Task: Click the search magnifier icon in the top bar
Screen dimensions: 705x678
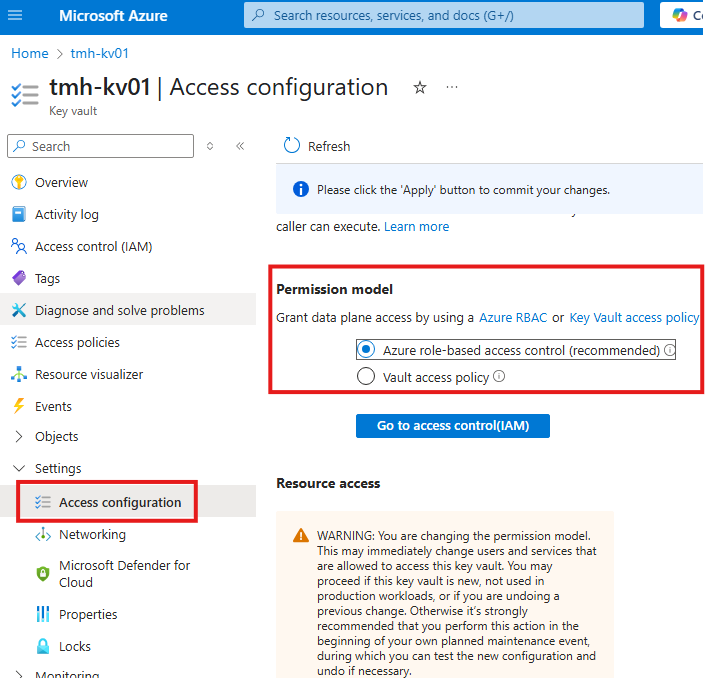Action: [258, 15]
